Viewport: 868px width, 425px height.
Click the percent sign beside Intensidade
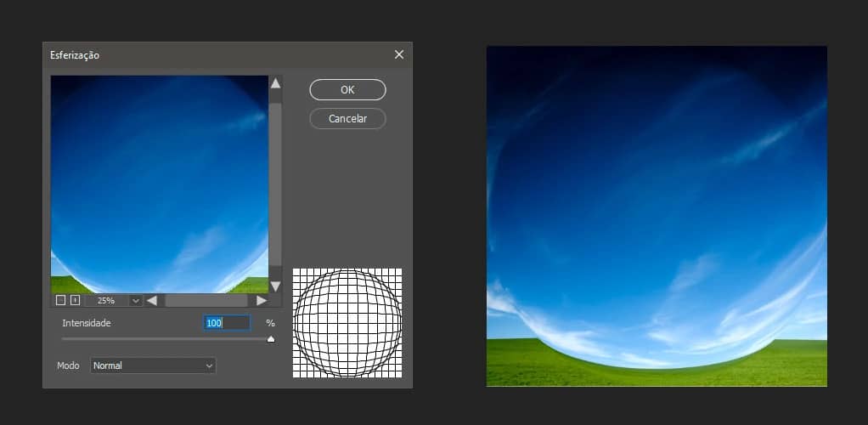(270, 323)
